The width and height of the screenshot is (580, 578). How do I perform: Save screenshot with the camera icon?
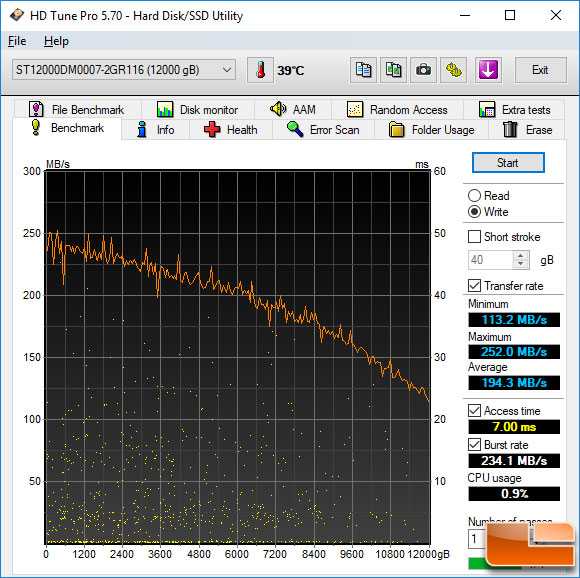click(423, 70)
